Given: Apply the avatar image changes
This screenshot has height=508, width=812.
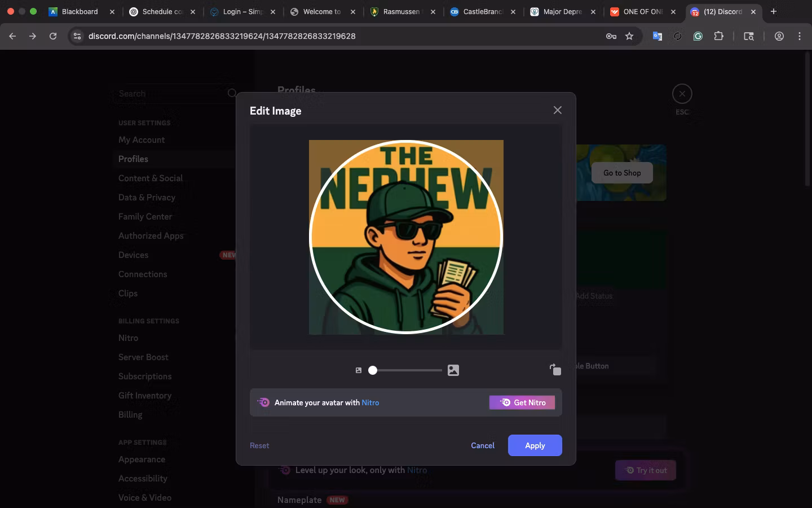Looking at the screenshot, I should tap(535, 445).
